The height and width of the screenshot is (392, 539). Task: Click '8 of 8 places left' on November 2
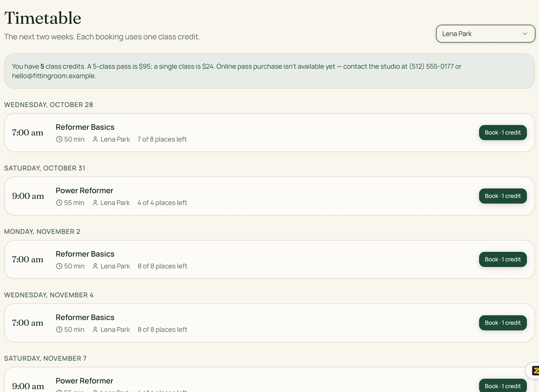pos(162,266)
